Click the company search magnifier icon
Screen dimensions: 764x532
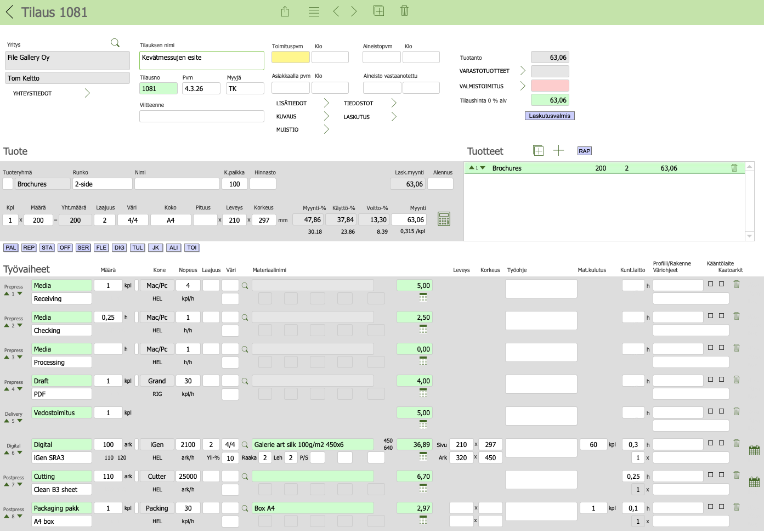point(115,43)
